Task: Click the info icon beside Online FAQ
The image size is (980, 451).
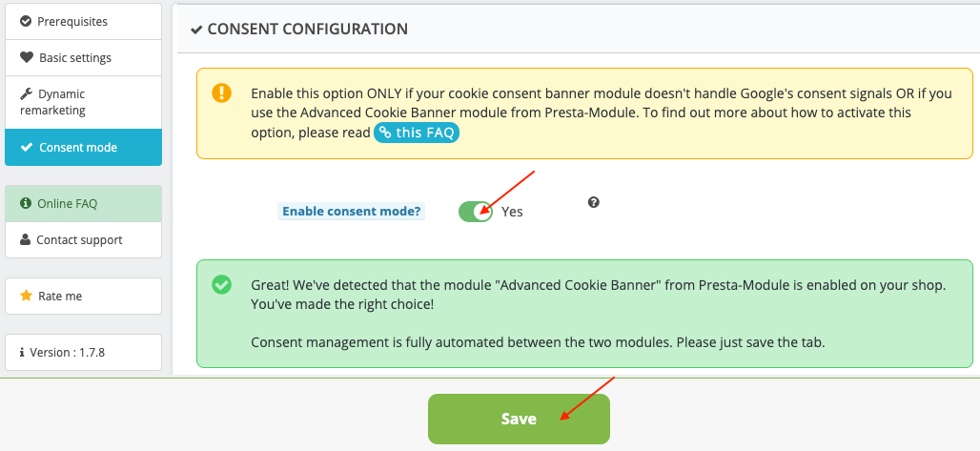Action: [26, 203]
